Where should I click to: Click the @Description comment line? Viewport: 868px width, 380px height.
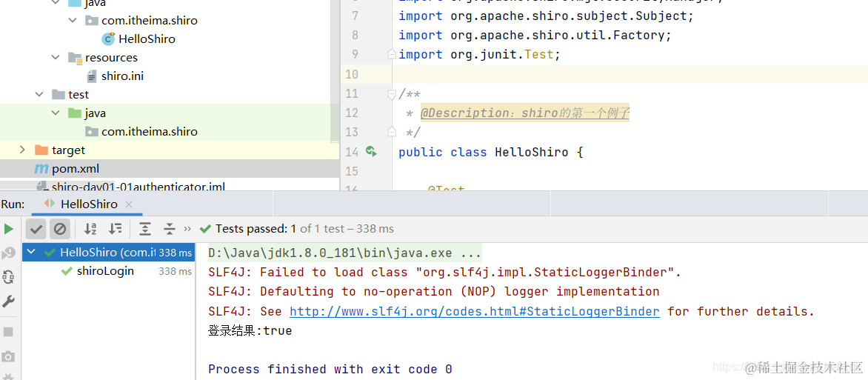click(x=525, y=113)
